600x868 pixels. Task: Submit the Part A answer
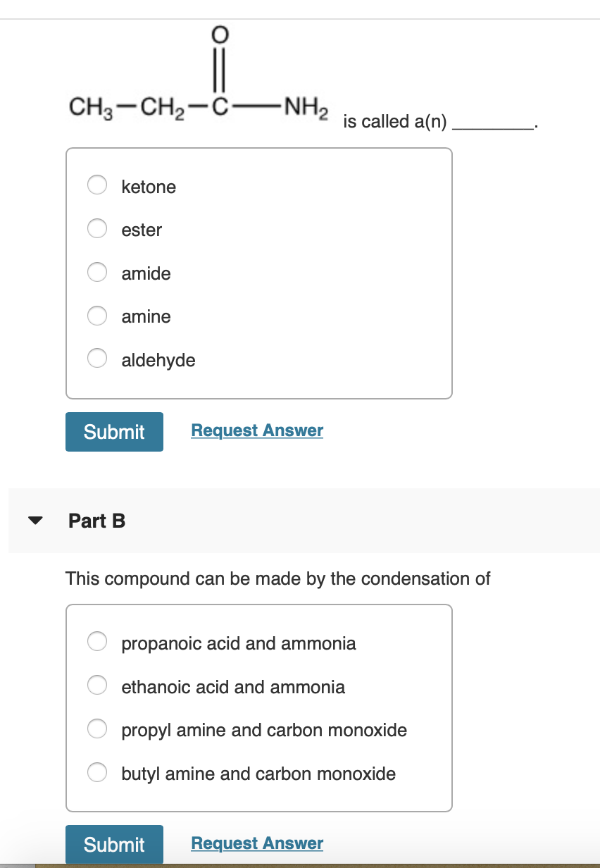click(x=114, y=431)
